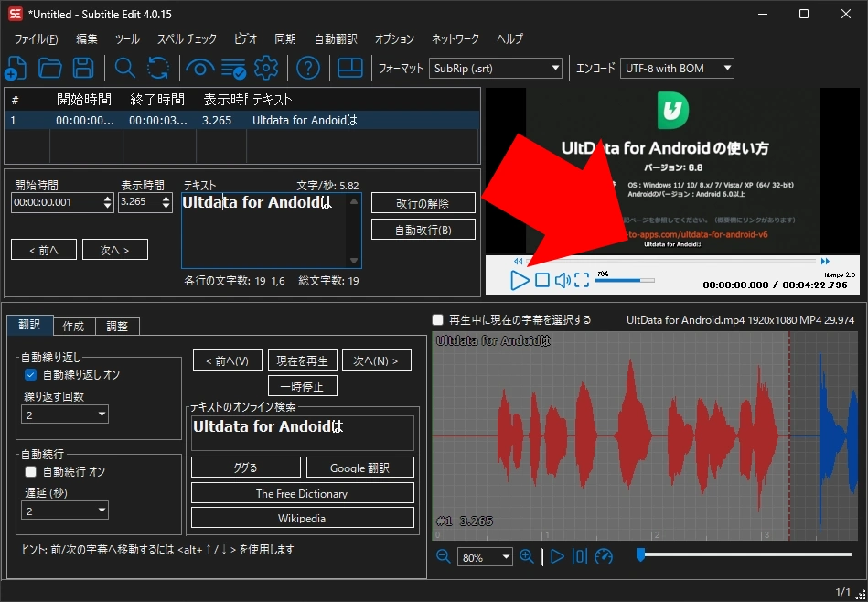Click 次へ > button near text editor
The height and width of the screenshot is (602, 868).
pos(114,250)
